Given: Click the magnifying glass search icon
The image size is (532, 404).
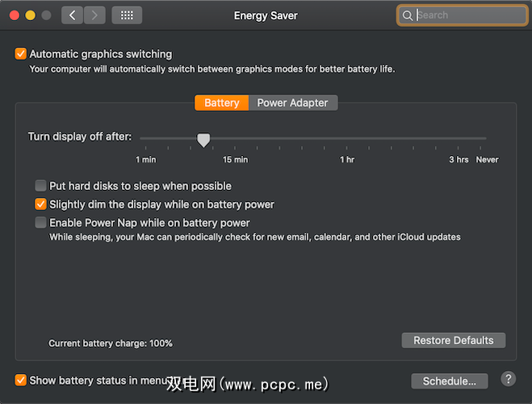Looking at the screenshot, I should pos(408,15).
